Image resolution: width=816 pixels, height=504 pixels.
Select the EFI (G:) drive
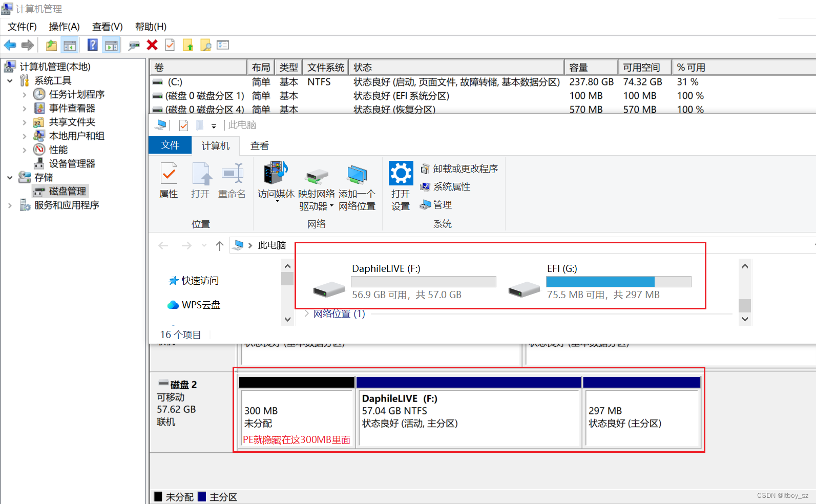tap(600, 282)
